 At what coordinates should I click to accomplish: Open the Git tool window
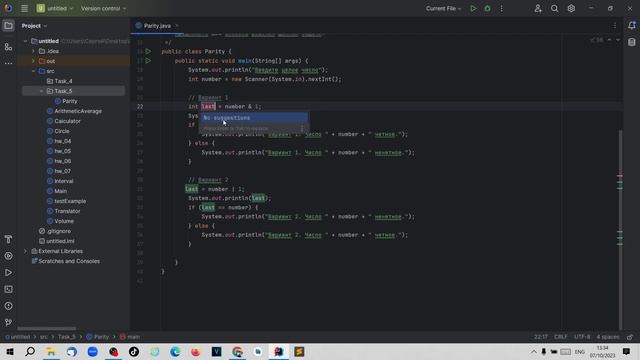pos(8,322)
